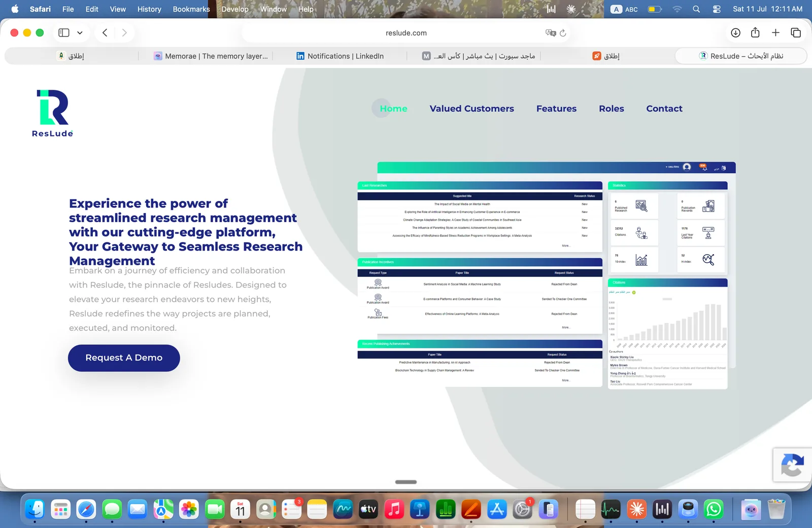Open the Contact section

[664, 109]
